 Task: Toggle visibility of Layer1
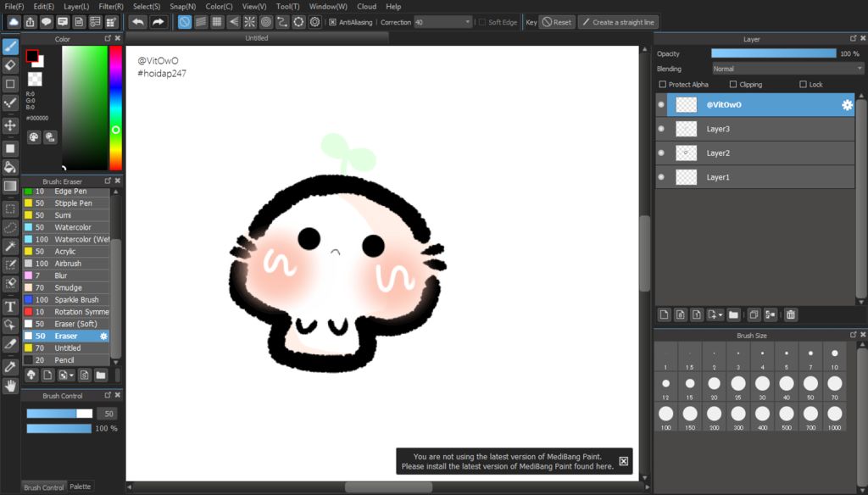click(x=661, y=177)
